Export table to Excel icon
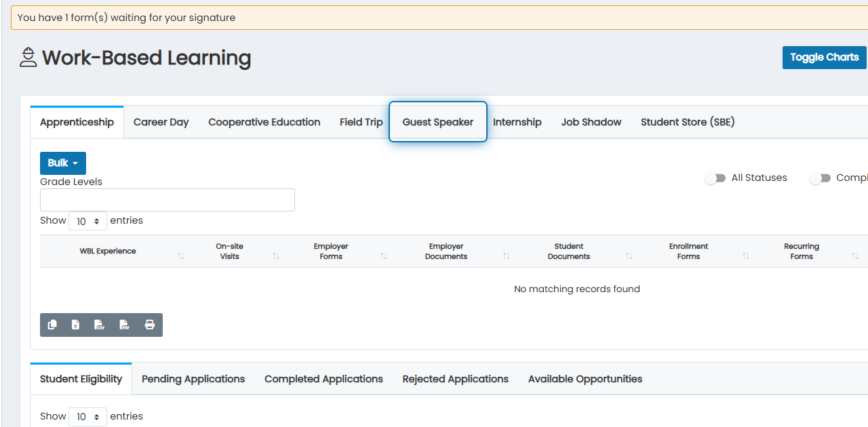Viewport: 868px width, 427px height. [x=76, y=325]
